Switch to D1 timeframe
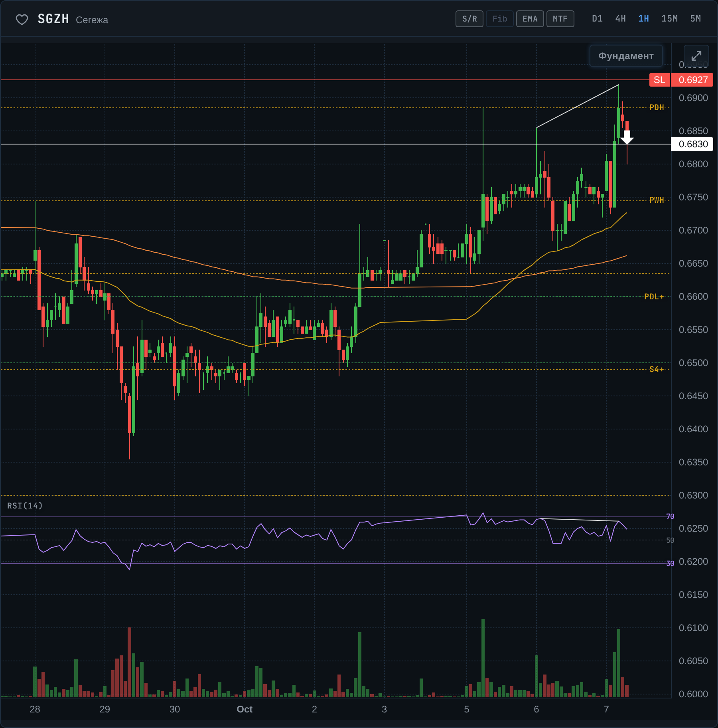The width and height of the screenshot is (718, 728). pyautogui.click(x=597, y=19)
